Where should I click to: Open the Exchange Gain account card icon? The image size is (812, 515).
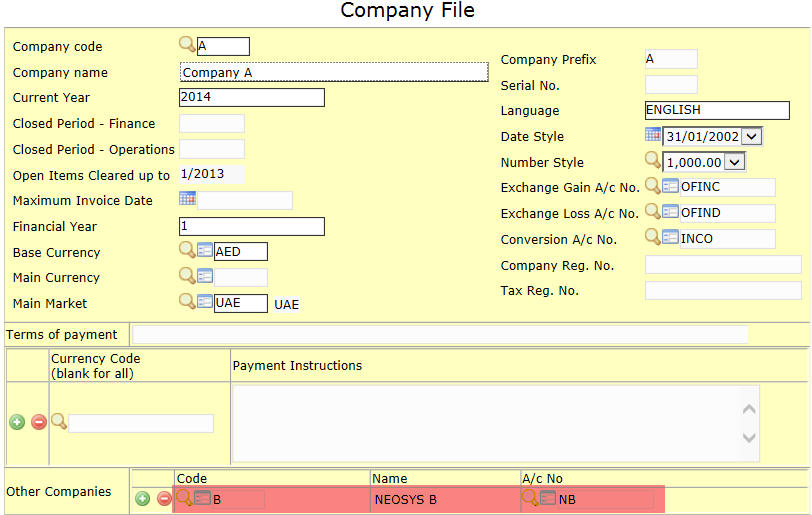point(671,186)
